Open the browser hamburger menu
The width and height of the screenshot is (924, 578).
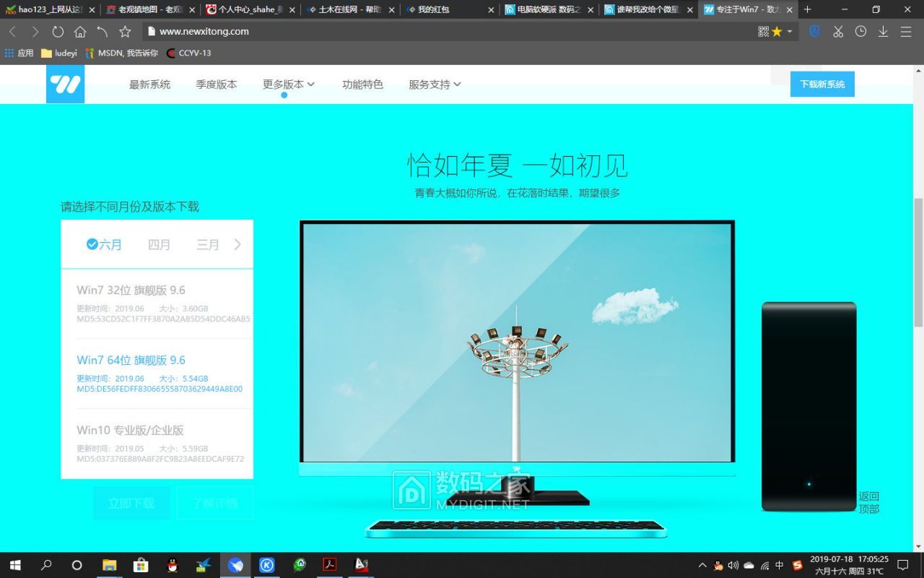(x=906, y=31)
